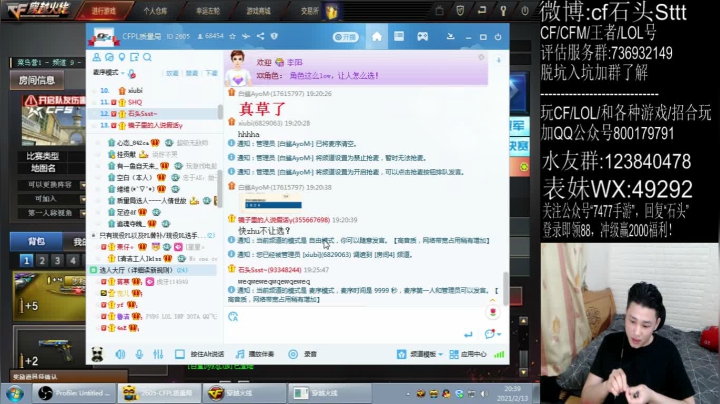Toggle the 开播 broadcast button
Image resolution: width=720 pixels, height=404 pixels.
(345, 37)
